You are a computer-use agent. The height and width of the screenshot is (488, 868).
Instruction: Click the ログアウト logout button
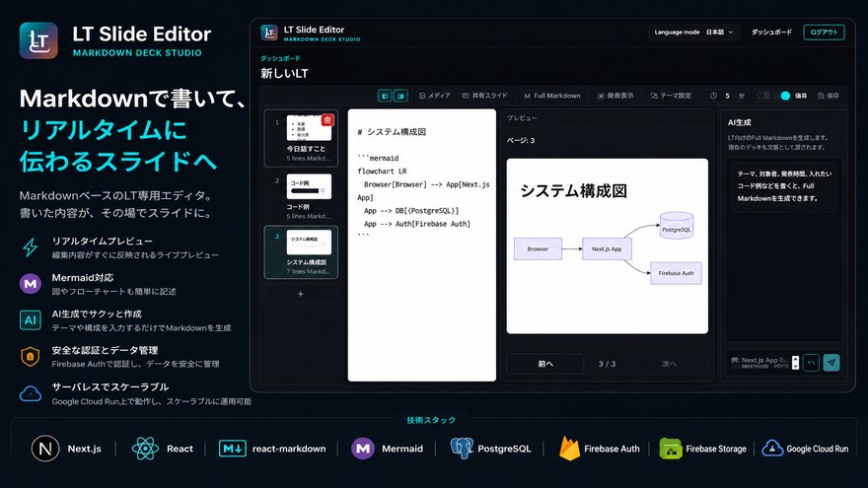pos(824,33)
